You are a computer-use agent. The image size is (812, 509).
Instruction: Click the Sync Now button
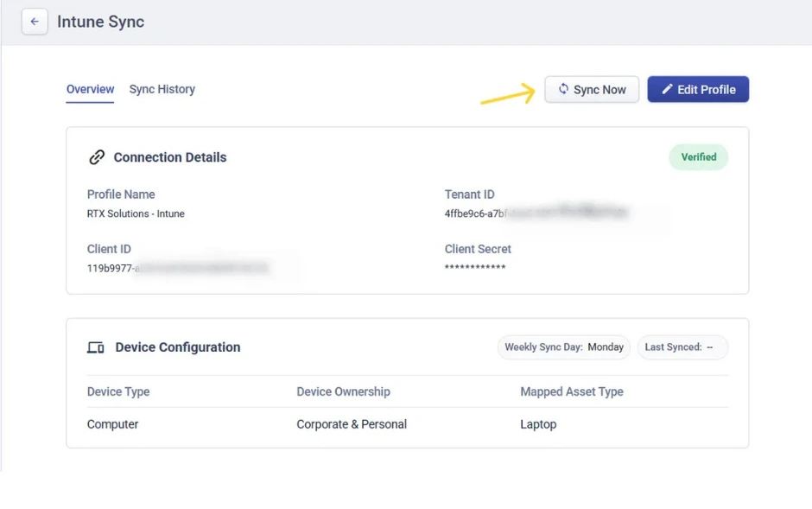pyautogui.click(x=592, y=90)
